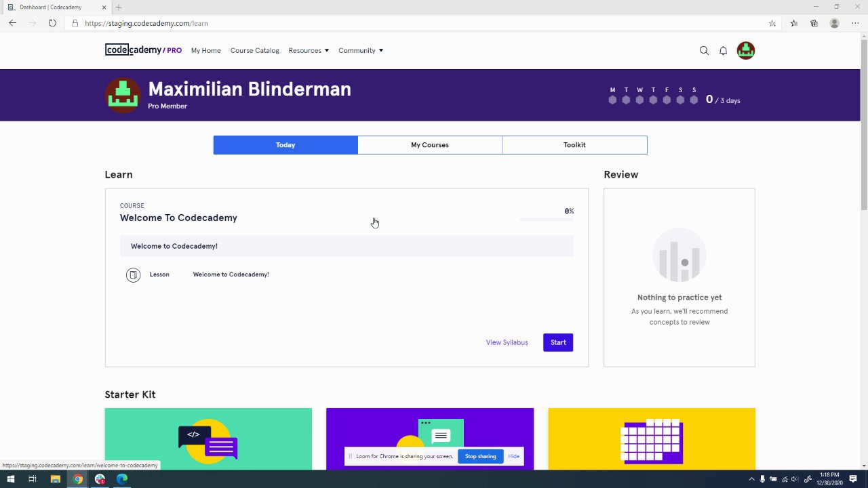This screenshot has width=868, height=488.
Task: Open the browser profile icon
Action: coord(835,23)
